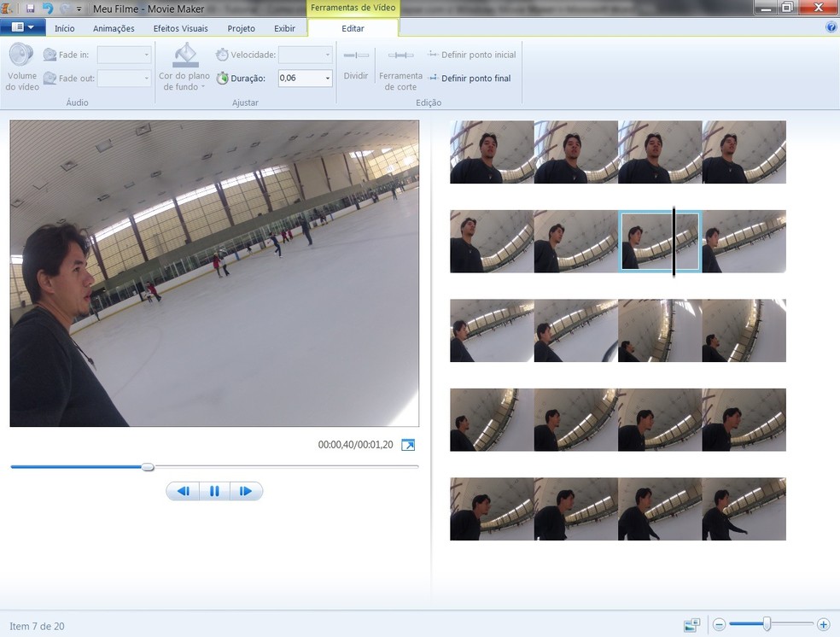Undo the last action
This screenshot has width=840, height=637.
coord(49,7)
